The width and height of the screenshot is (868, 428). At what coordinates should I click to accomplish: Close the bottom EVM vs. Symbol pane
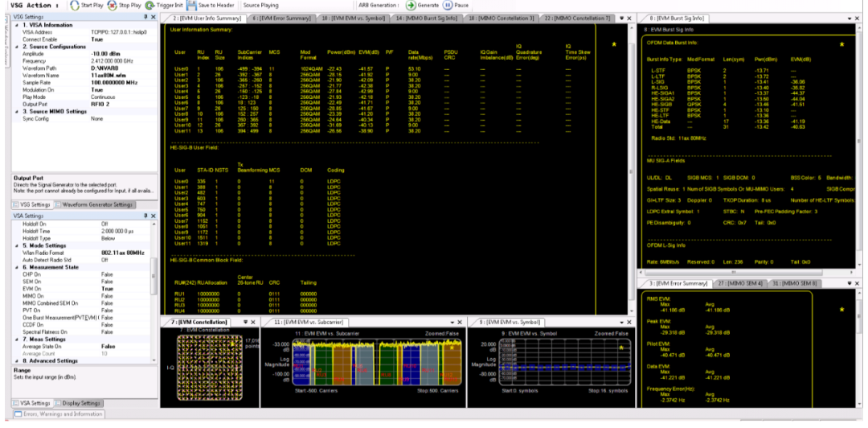[628, 322]
